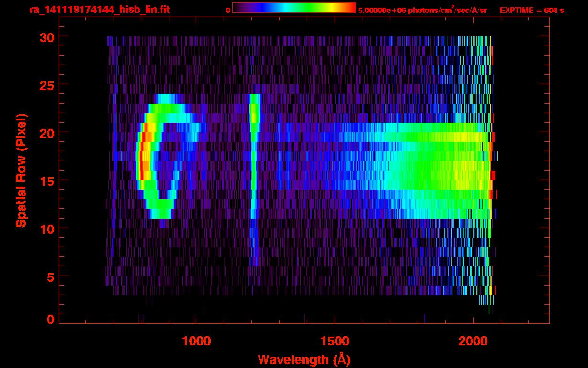Click the color bar minimum label 0
The height and width of the screenshot is (368, 588).
[x=228, y=10]
